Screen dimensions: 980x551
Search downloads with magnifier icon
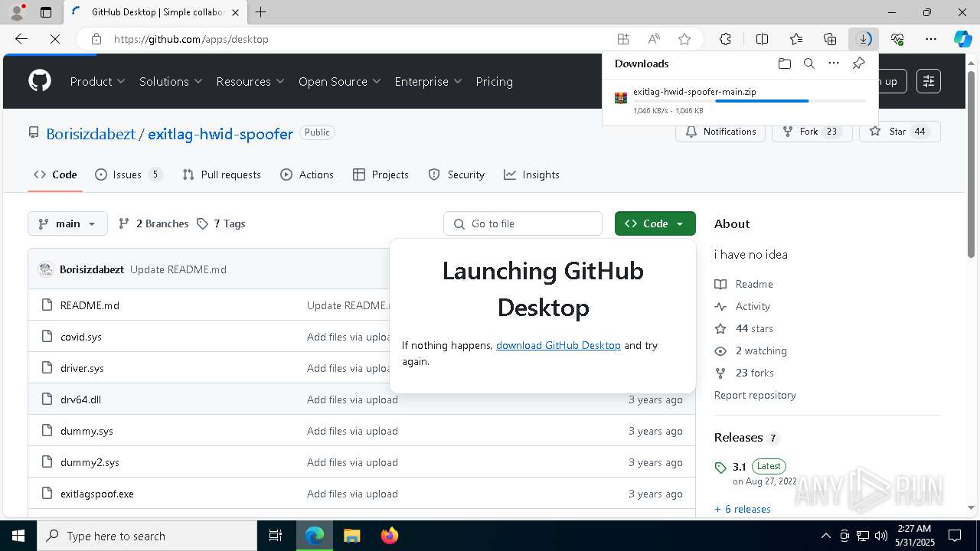(x=808, y=64)
